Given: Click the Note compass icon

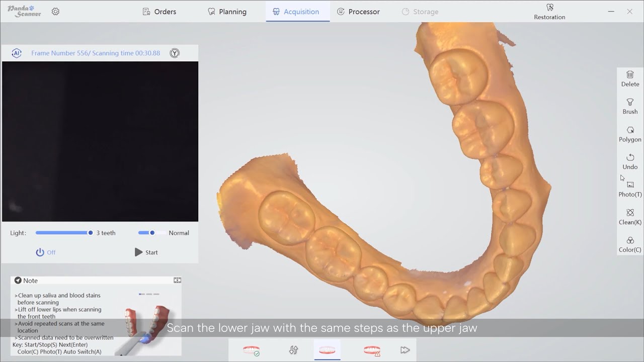Looking at the screenshot, I should (18, 281).
